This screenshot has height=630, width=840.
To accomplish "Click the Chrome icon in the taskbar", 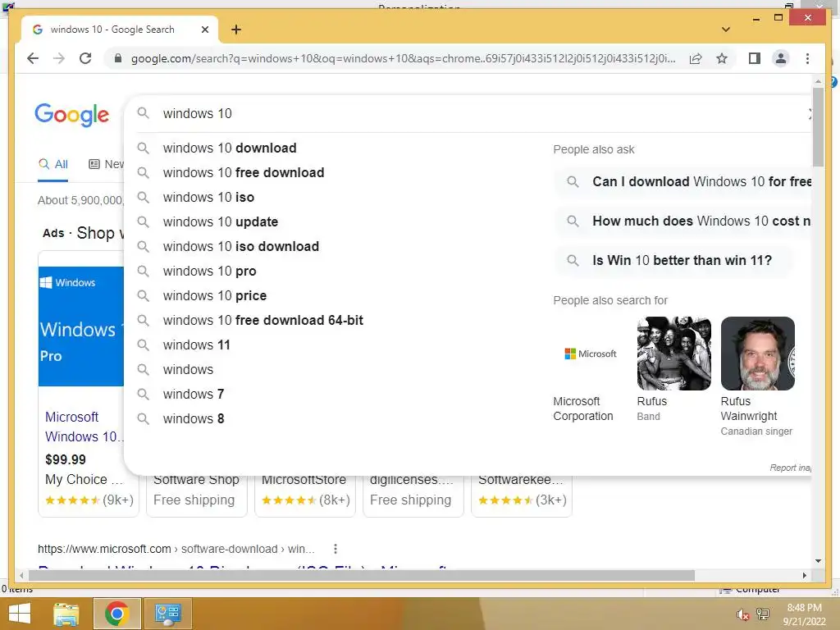I will [116, 614].
